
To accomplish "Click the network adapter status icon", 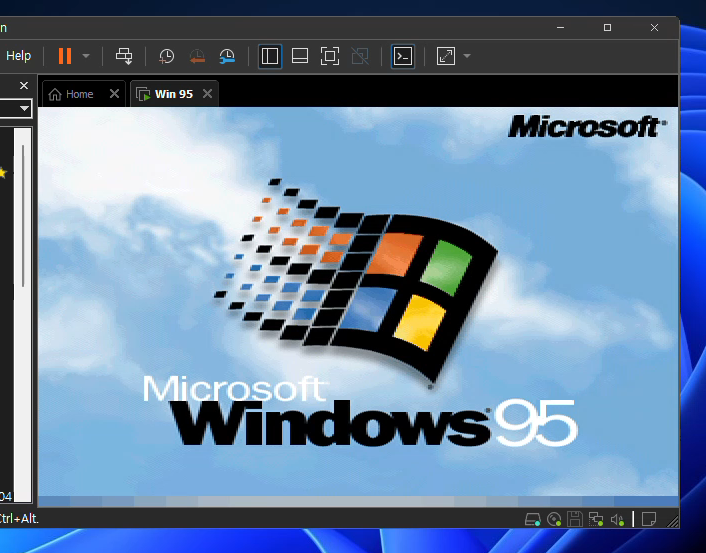I will 596,520.
